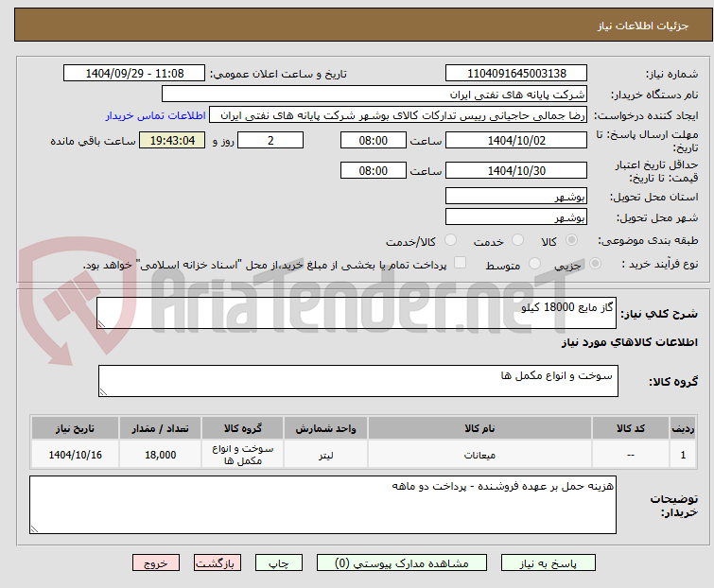Select the خدمت radio button
The width and height of the screenshot is (714, 588).
click(517, 240)
